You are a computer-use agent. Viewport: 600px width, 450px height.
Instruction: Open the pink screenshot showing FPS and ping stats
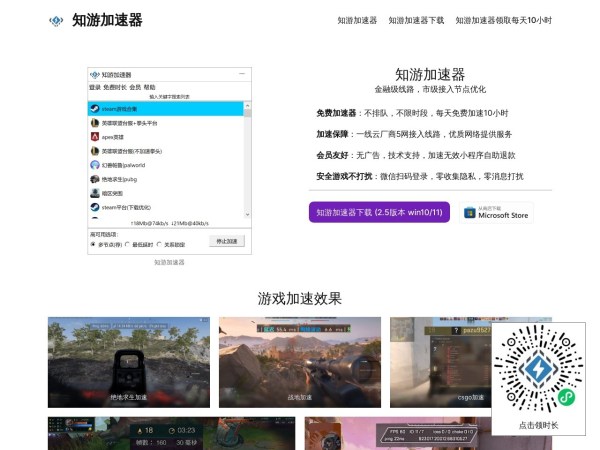398,433
